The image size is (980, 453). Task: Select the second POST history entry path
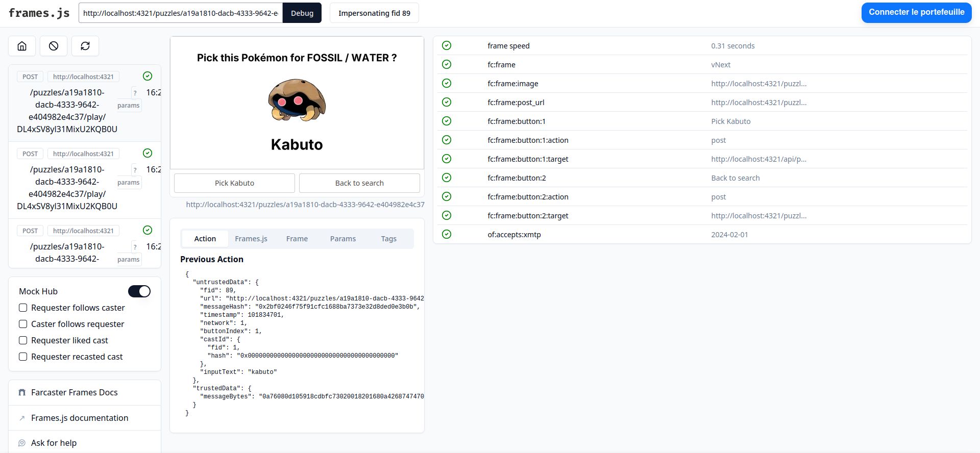point(67,188)
